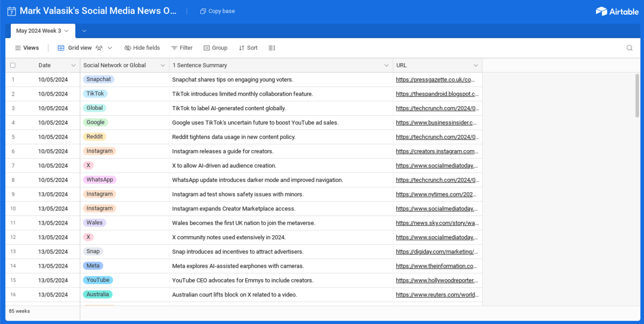Select 'Reddit tightens data usage' summary cell

point(281,137)
